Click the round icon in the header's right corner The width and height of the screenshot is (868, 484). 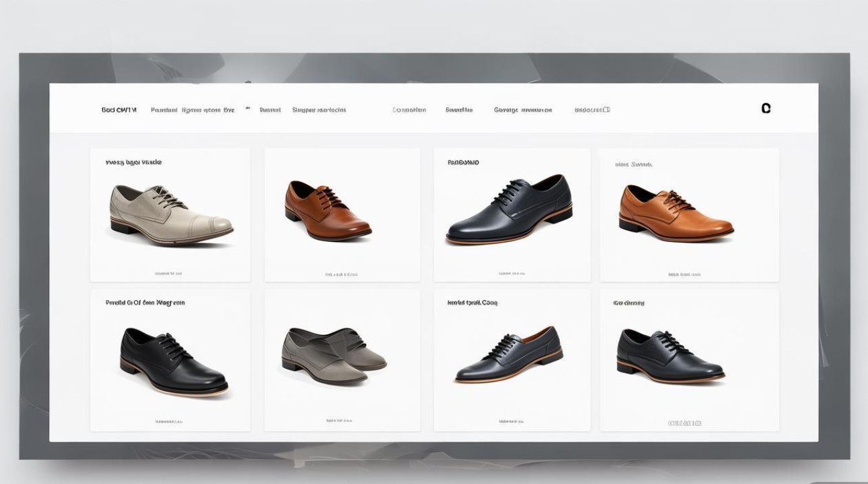[766, 108]
